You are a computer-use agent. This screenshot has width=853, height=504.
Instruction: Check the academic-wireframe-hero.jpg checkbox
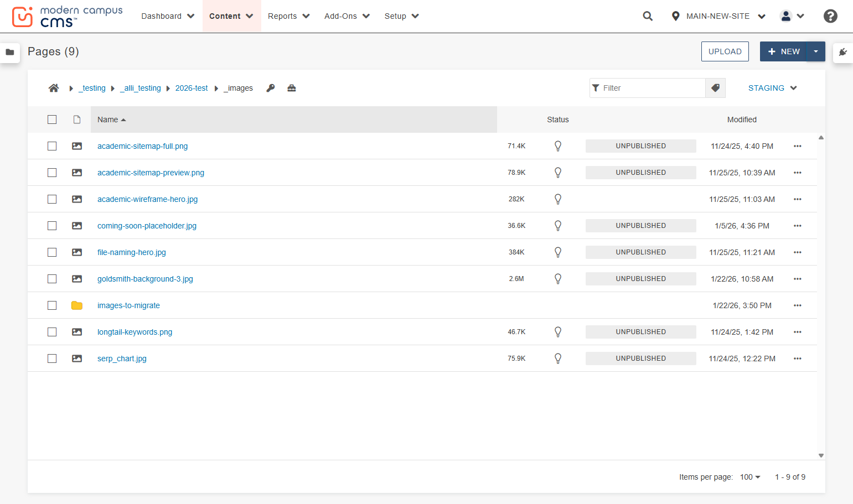click(x=52, y=199)
